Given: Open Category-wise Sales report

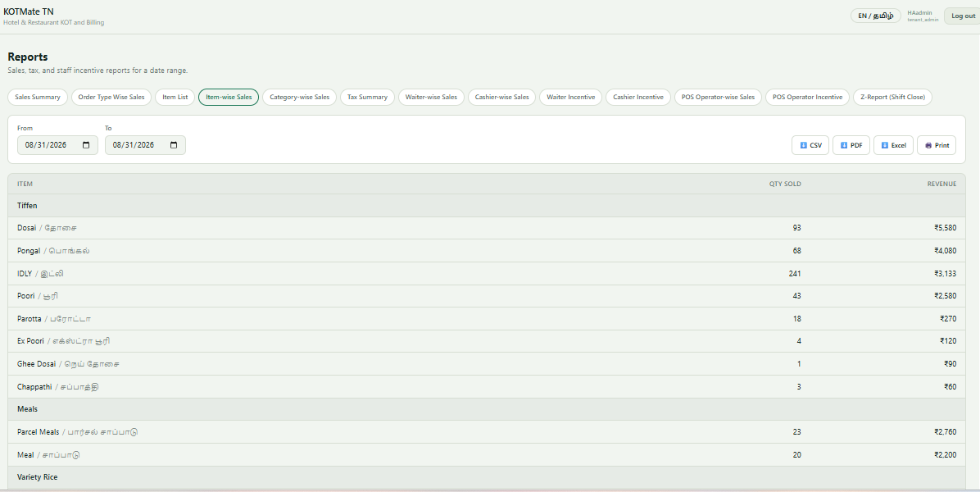Looking at the screenshot, I should coord(299,97).
